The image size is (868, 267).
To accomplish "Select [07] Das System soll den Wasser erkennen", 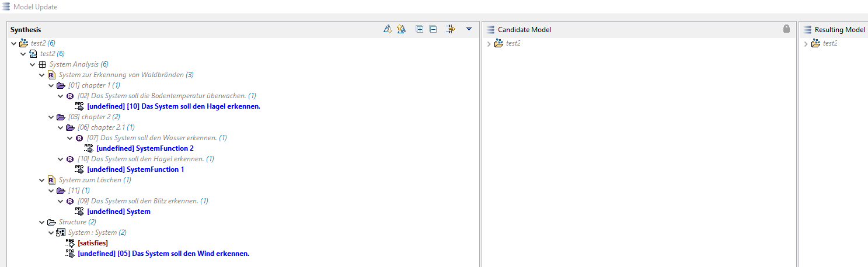I will click(157, 138).
